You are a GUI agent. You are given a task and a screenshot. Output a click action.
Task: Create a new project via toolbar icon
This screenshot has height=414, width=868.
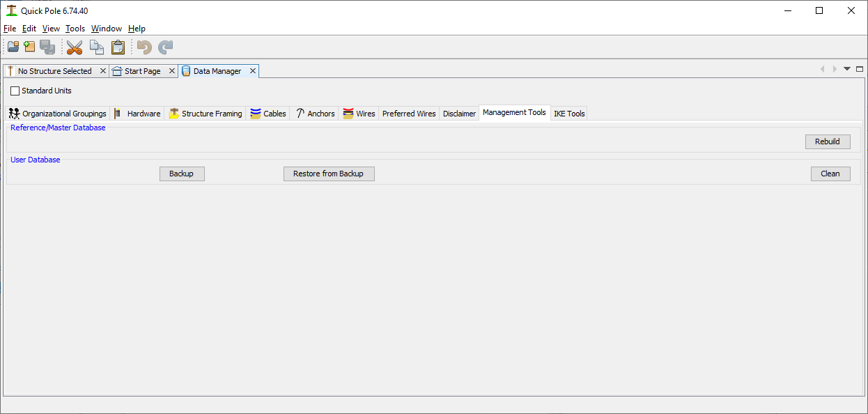click(x=30, y=47)
